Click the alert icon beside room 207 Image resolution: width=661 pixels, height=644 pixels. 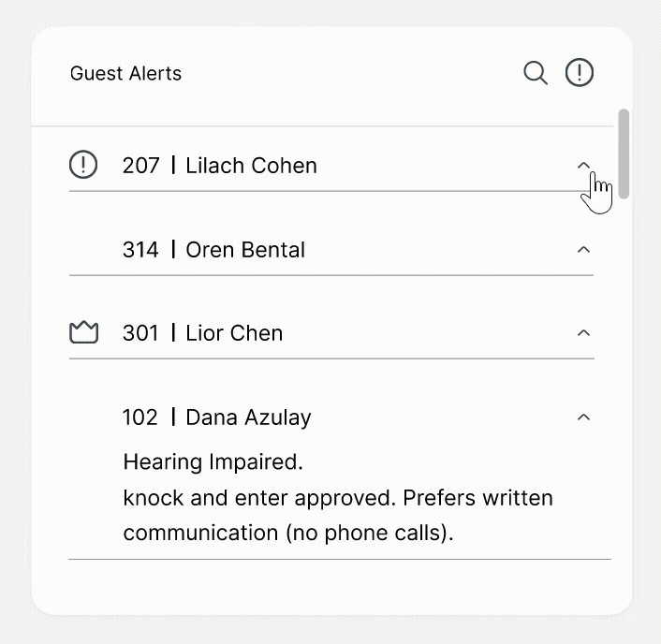83,166
